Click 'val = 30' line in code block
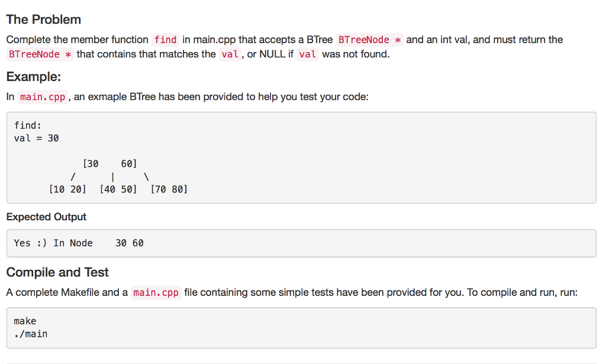Viewport: 606px width, 364px height. pos(36,138)
